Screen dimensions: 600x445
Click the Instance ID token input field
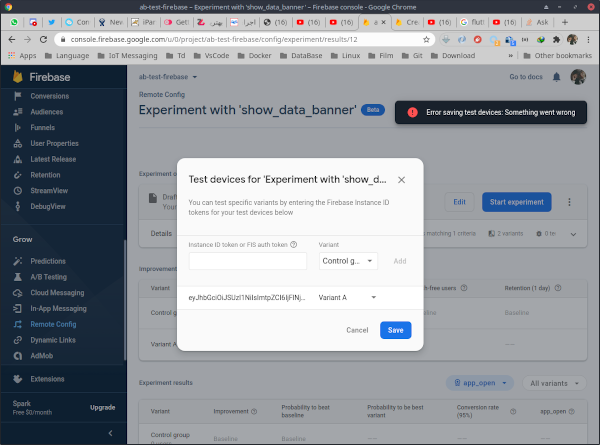click(x=248, y=261)
